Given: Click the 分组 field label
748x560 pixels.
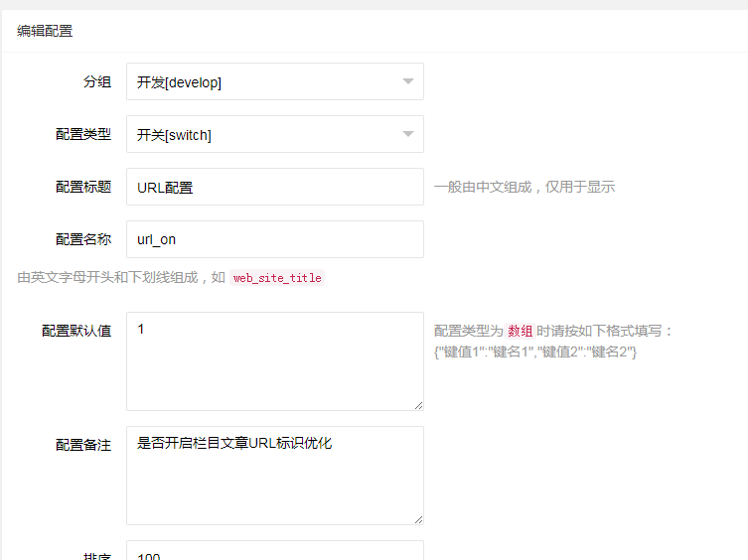Looking at the screenshot, I should [x=97, y=82].
